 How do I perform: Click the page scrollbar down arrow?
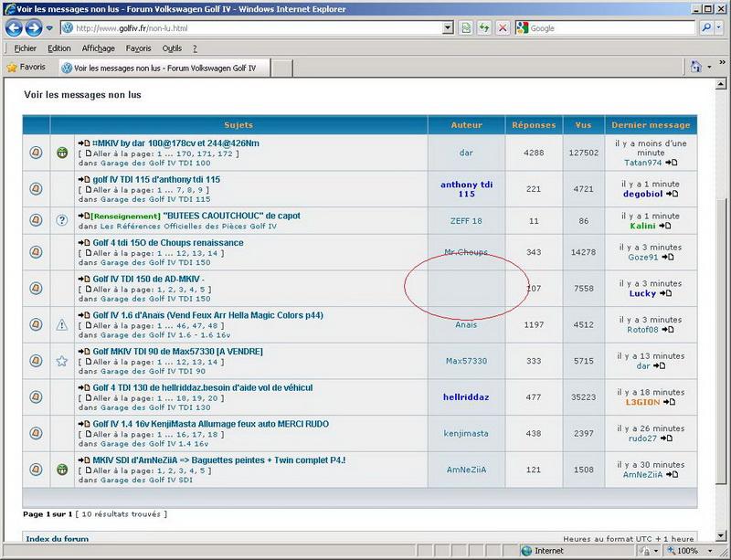(721, 535)
